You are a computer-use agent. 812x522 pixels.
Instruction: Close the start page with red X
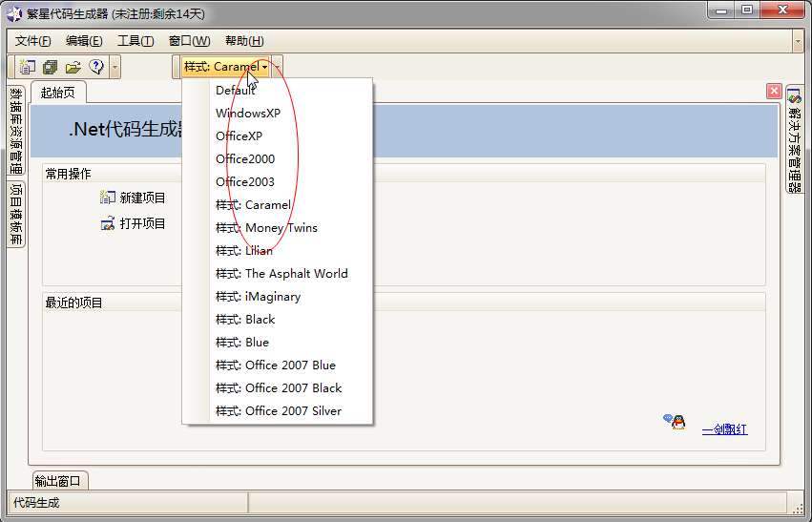pos(774,92)
